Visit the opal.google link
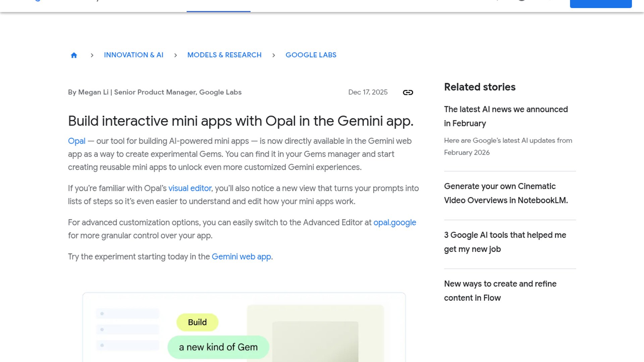The height and width of the screenshot is (362, 644). (394, 223)
